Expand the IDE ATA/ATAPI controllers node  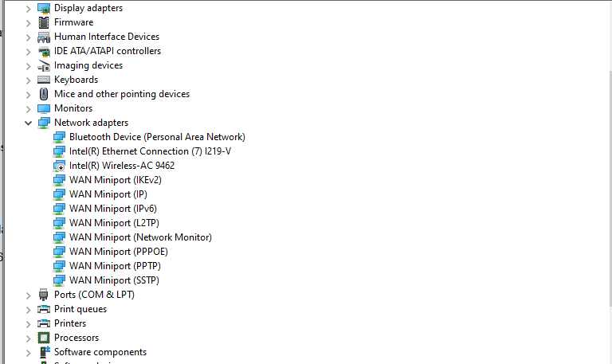(29, 51)
